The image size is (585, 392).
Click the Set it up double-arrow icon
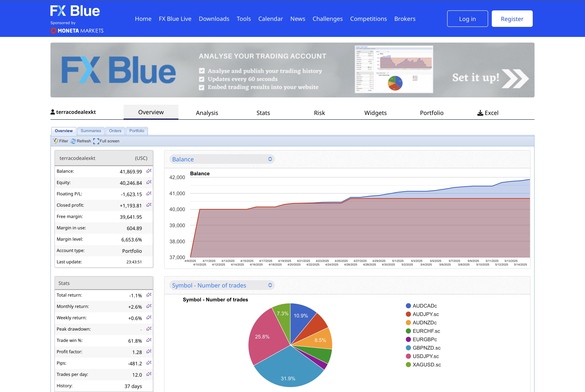(x=515, y=79)
